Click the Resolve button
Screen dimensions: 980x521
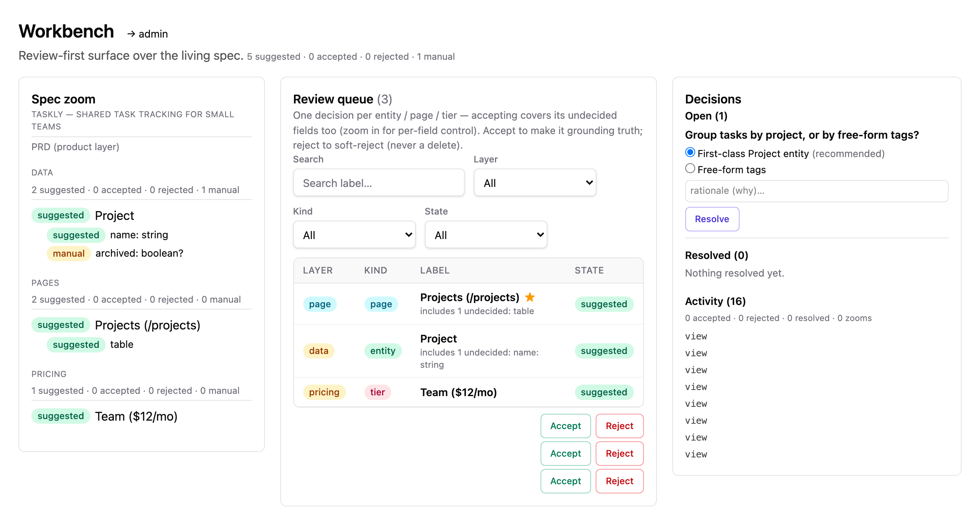click(x=712, y=219)
